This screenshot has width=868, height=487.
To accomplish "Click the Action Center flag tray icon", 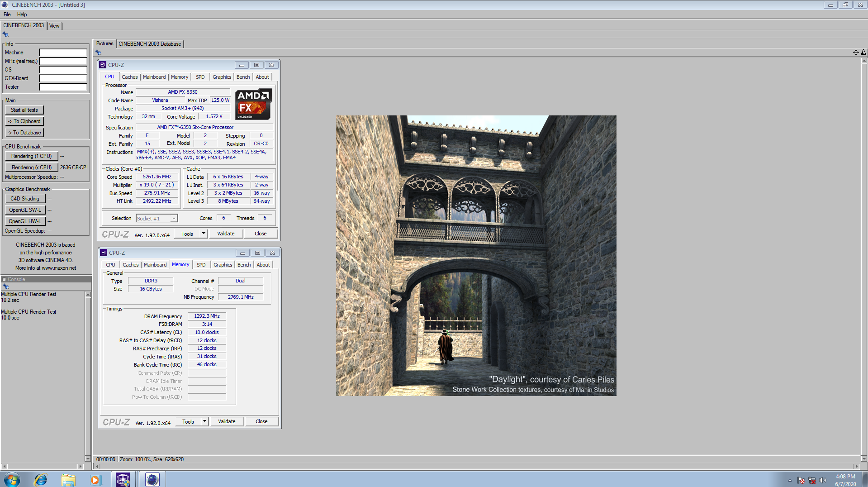I will tap(801, 480).
